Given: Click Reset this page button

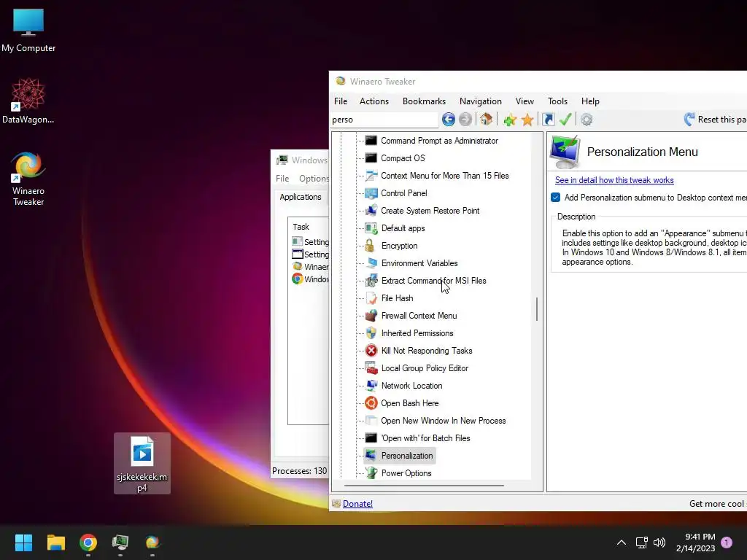Looking at the screenshot, I should [715, 120].
